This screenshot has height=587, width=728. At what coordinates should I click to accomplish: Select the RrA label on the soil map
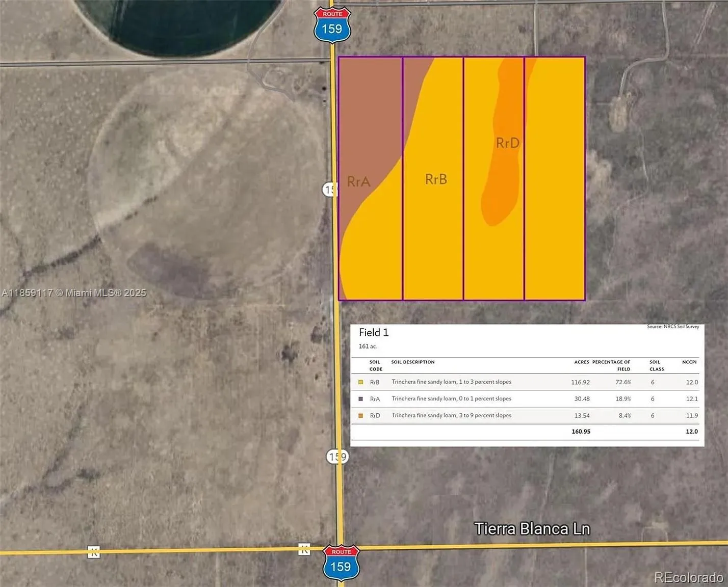tap(358, 182)
